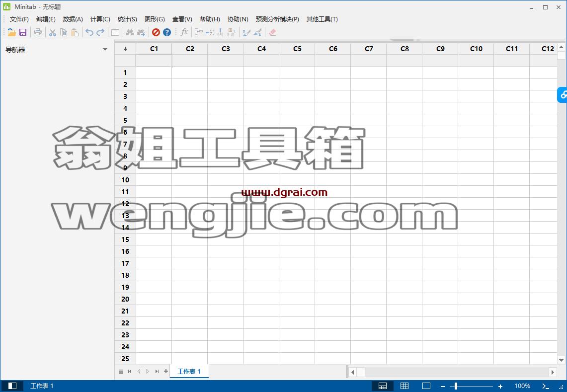Open the 图形(G) menu

155,19
